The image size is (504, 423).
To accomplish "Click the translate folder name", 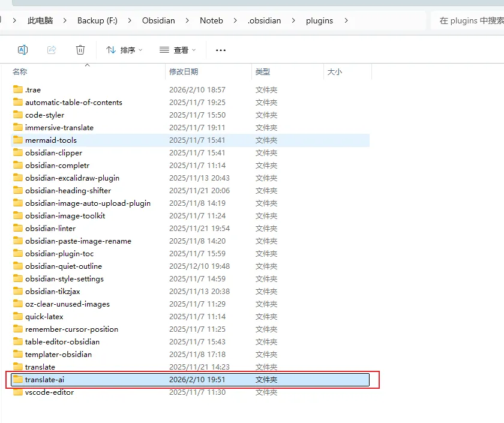I will [40, 367].
